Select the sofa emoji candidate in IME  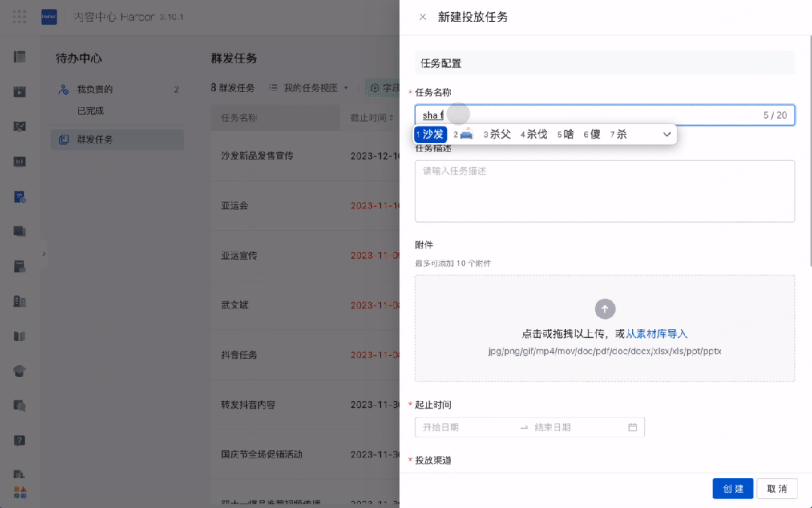tap(463, 134)
